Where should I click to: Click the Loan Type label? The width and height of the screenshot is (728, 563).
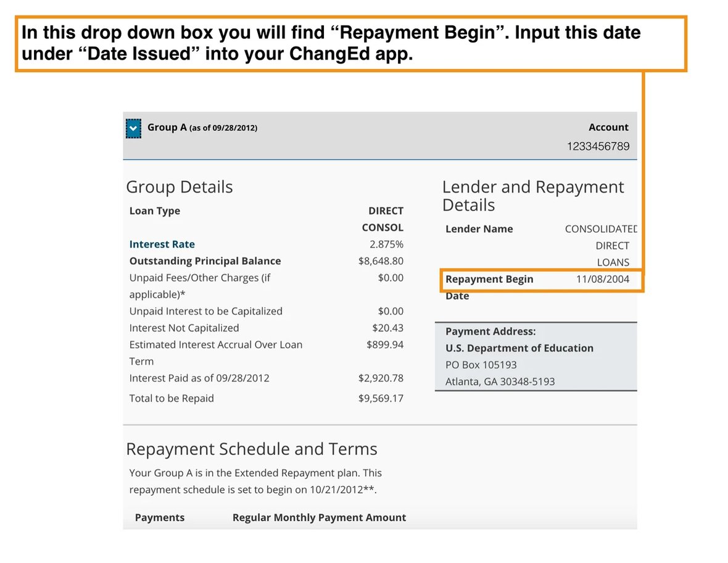click(x=155, y=211)
